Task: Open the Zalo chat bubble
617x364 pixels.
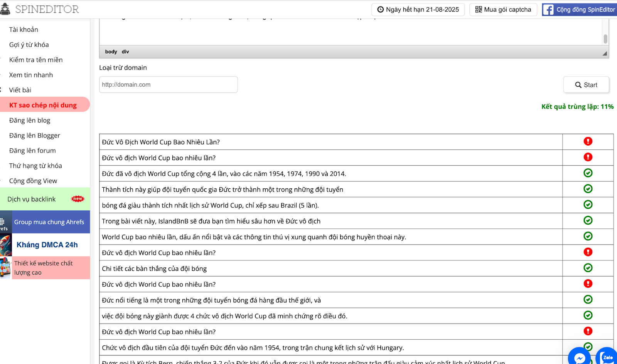Action: point(607,357)
